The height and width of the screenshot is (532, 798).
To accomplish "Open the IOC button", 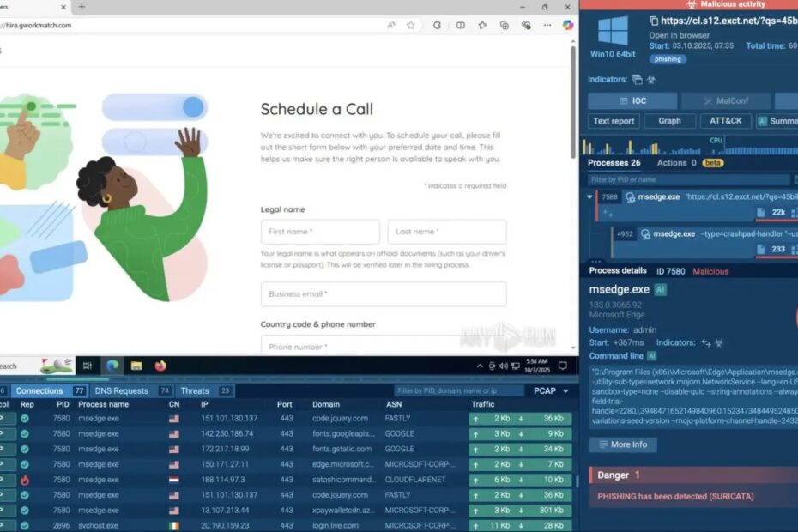I will pos(632,100).
